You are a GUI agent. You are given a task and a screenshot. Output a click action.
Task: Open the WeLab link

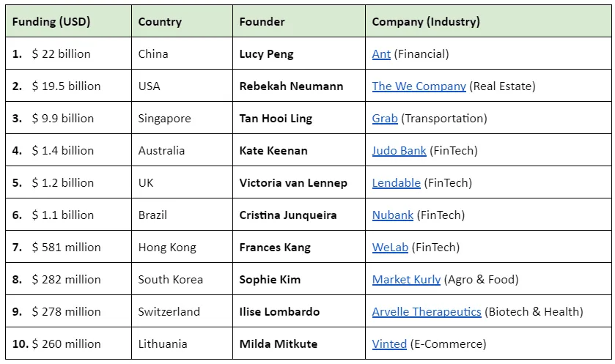click(390, 248)
